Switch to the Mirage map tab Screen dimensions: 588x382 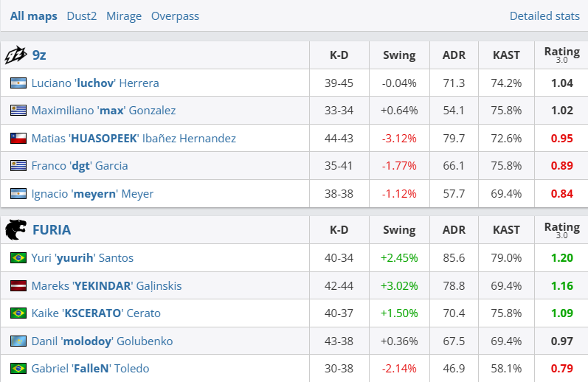pyautogui.click(x=124, y=16)
